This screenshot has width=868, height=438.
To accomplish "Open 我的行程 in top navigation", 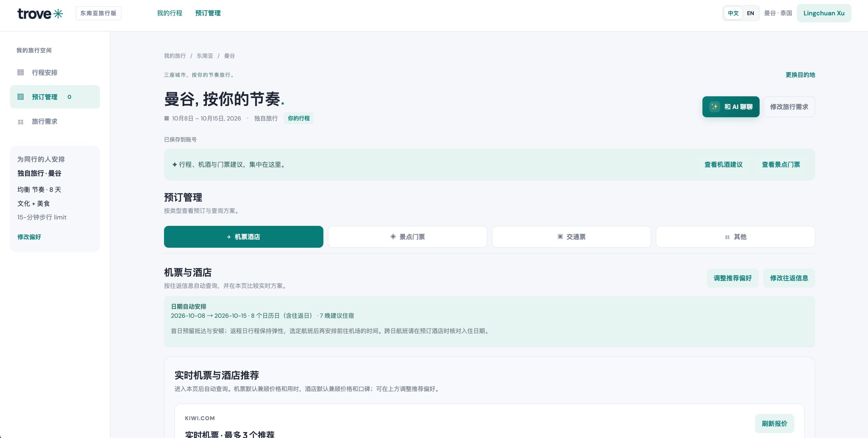I will (169, 13).
